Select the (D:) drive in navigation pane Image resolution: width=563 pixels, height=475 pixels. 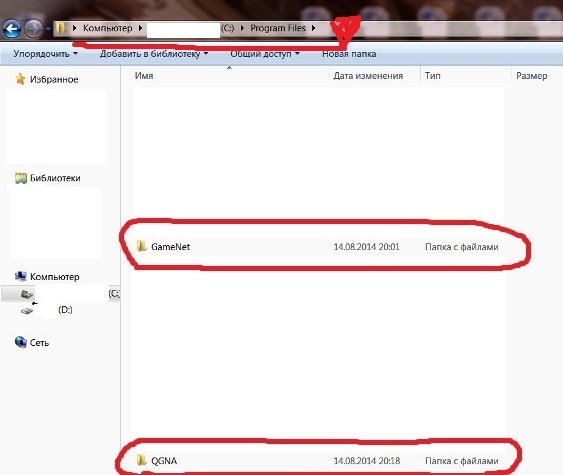[x=65, y=309]
